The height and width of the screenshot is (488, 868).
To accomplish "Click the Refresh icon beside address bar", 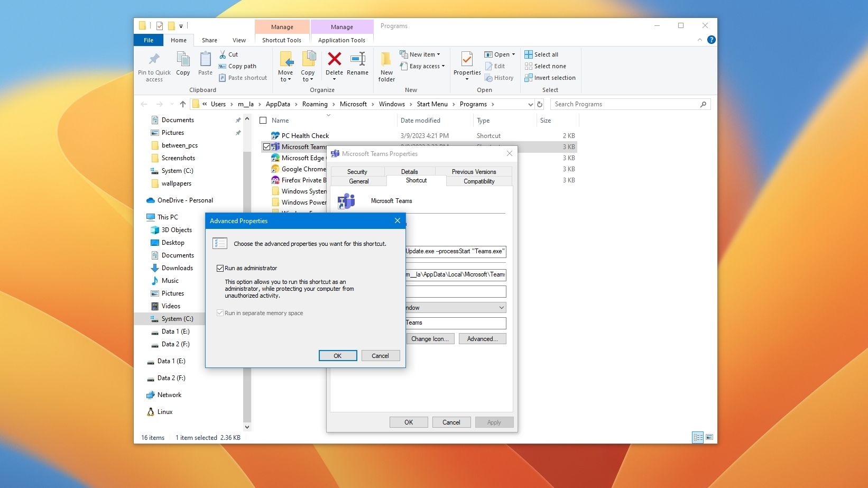I will [x=540, y=104].
